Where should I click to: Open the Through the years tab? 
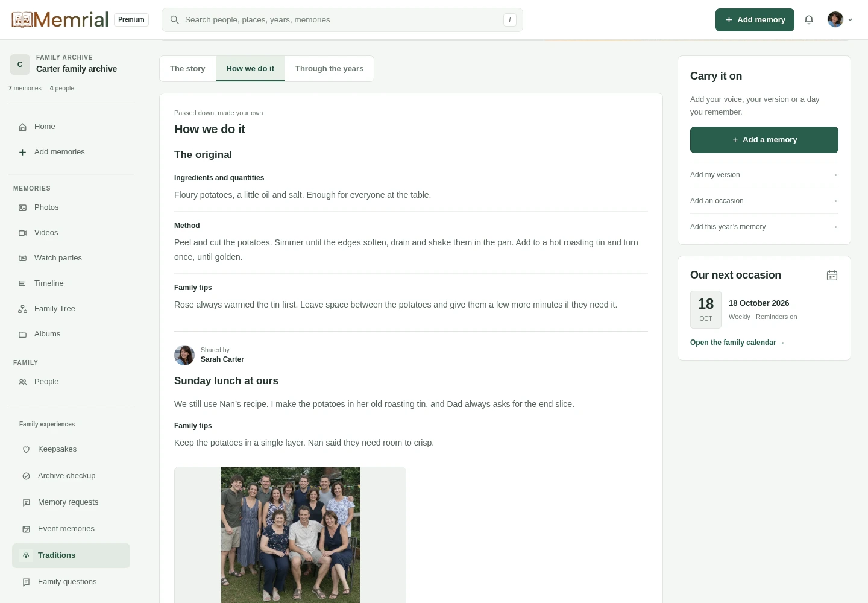pos(329,69)
